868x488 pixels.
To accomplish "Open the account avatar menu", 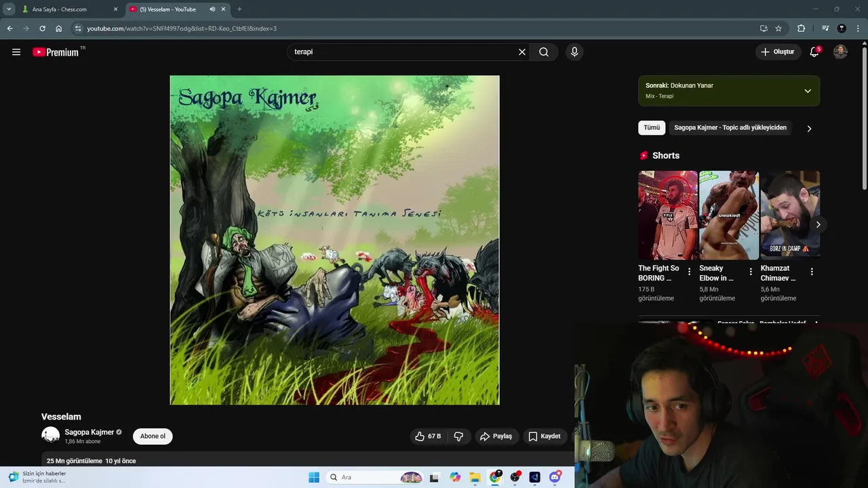I will pos(840,52).
